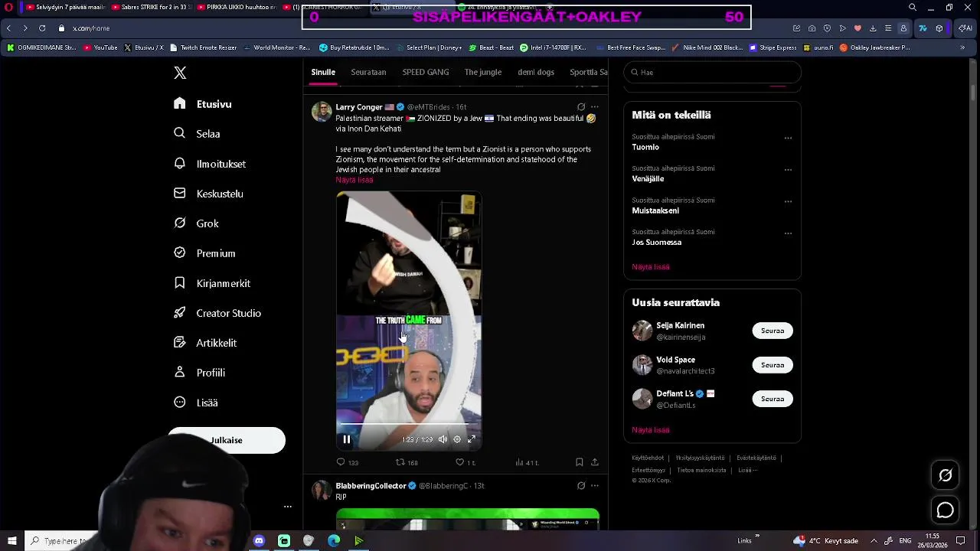980x551 pixels.
Task: Open more options for Venäjälle trend
Action: click(x=788, y=170)
